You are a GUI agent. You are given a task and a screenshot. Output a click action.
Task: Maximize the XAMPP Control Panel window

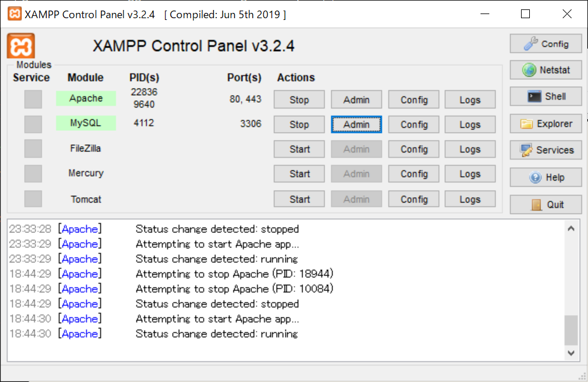(x=525, y=14)
